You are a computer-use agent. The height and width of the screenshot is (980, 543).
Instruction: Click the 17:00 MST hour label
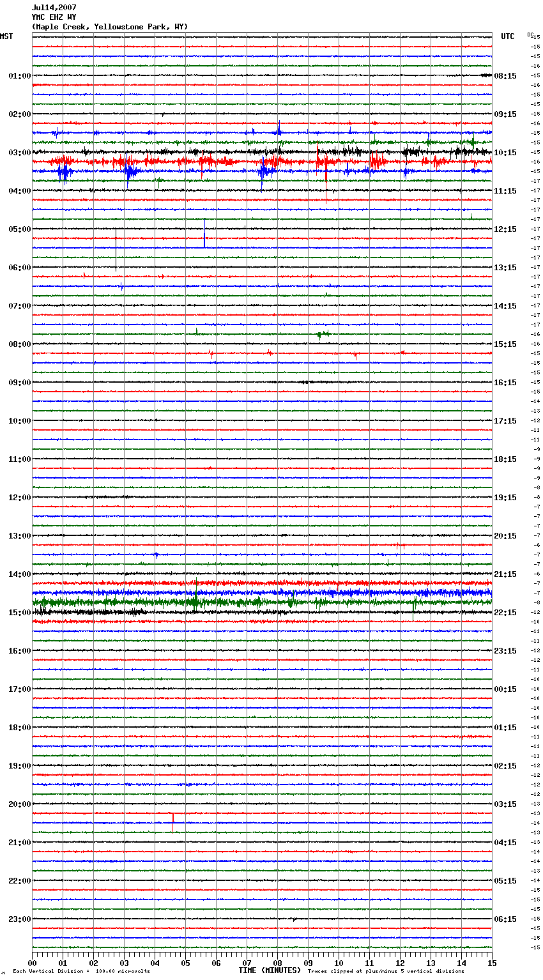[20, 689]
